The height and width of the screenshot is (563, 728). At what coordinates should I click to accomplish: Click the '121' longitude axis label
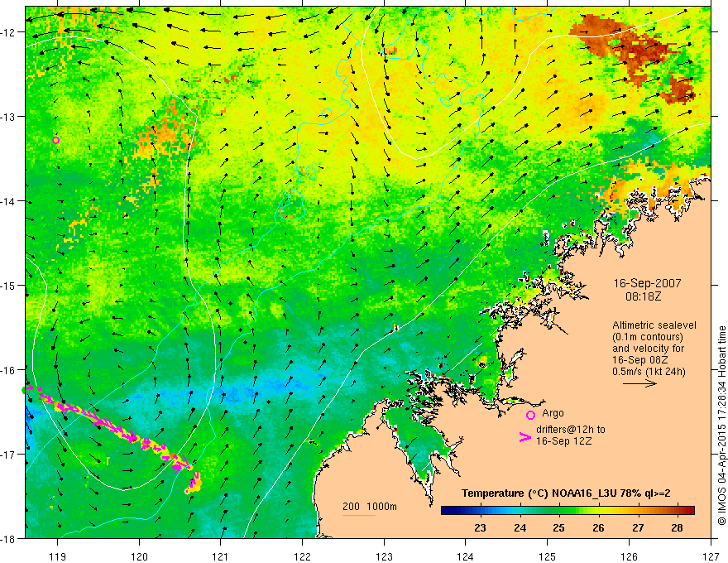tap(221, 556)
